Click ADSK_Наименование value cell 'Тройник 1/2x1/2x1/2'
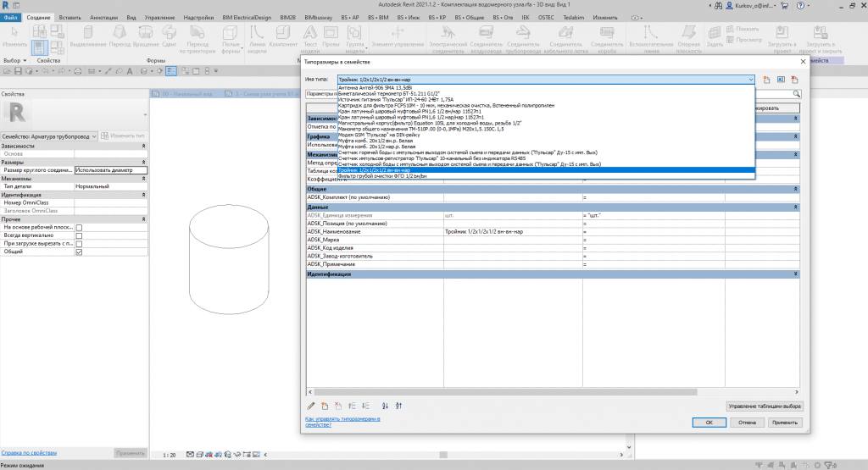Screen dimensions: 868x470 tap(513, 232)
